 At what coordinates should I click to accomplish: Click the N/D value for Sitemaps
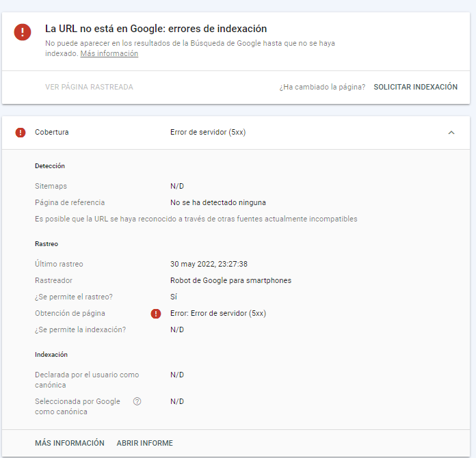click(177, 186)
